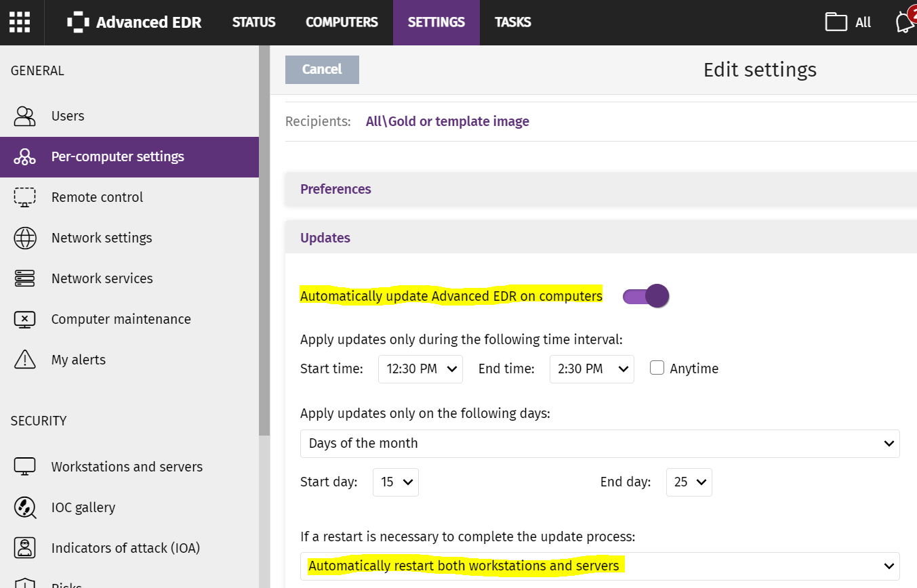Click the All label next to folder
Screen dimensions: 917x588
click(863, 22)
